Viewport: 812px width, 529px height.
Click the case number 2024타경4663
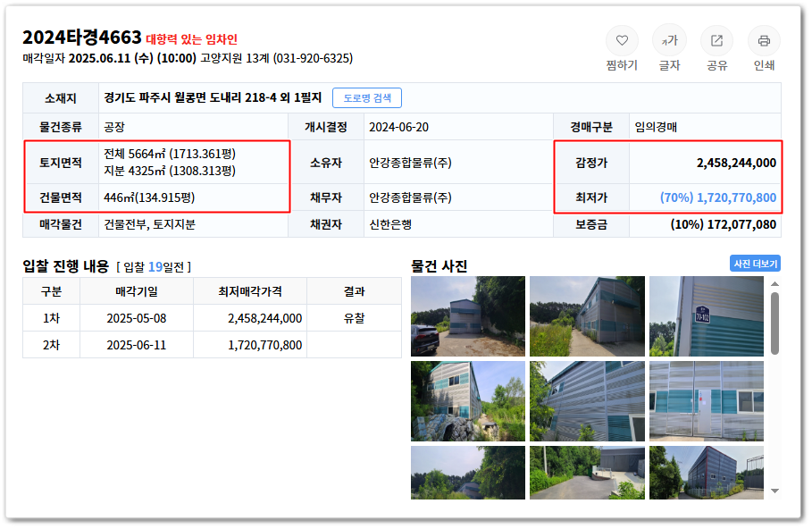82,38
